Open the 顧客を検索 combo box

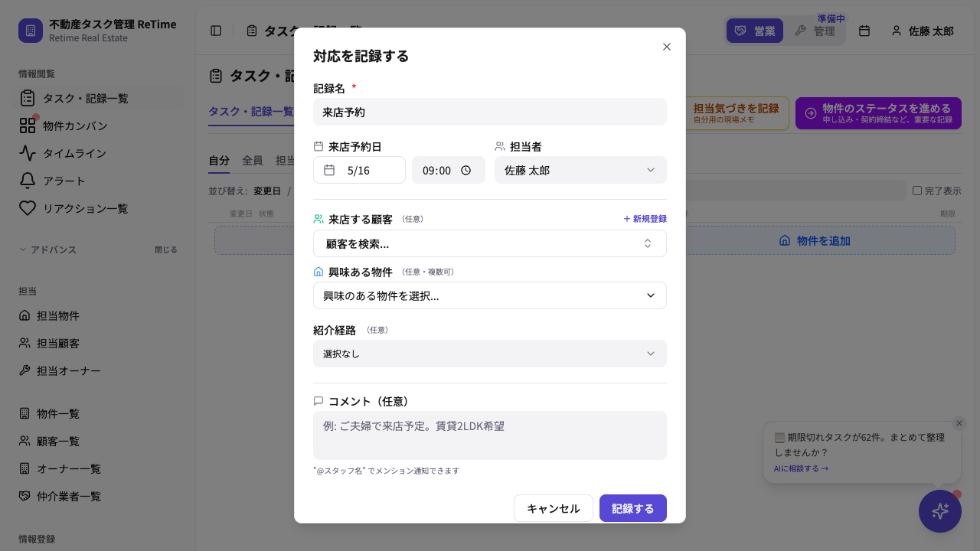coord(490,243)
